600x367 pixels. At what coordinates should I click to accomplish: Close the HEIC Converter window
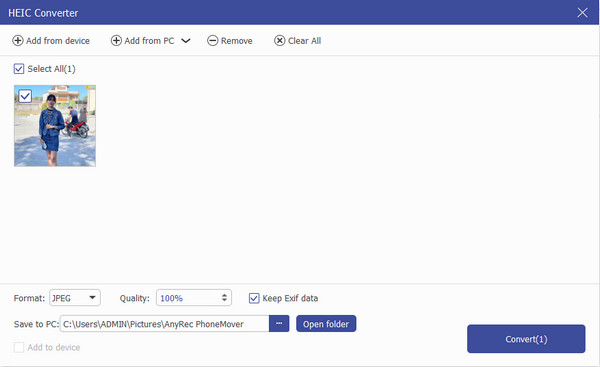click(582, 13)
